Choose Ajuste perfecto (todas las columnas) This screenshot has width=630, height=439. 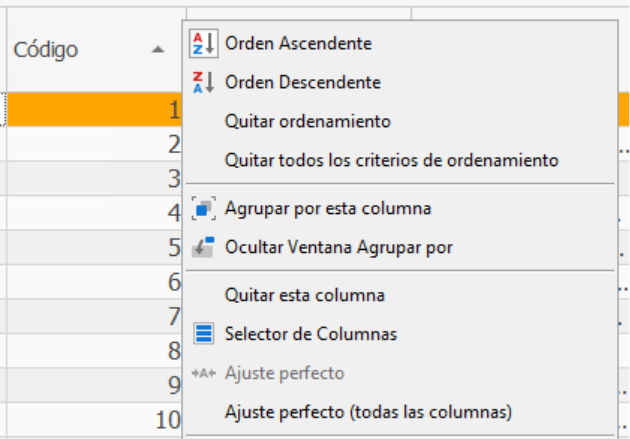point(368,411)
